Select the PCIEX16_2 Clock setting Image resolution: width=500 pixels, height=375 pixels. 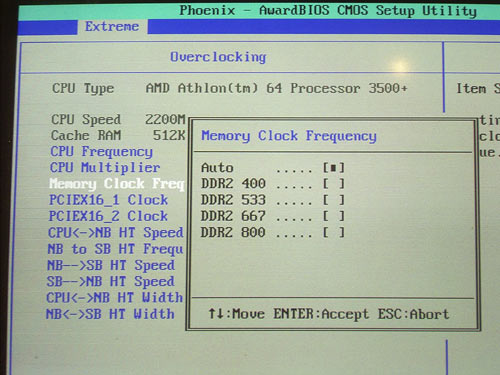108,216
